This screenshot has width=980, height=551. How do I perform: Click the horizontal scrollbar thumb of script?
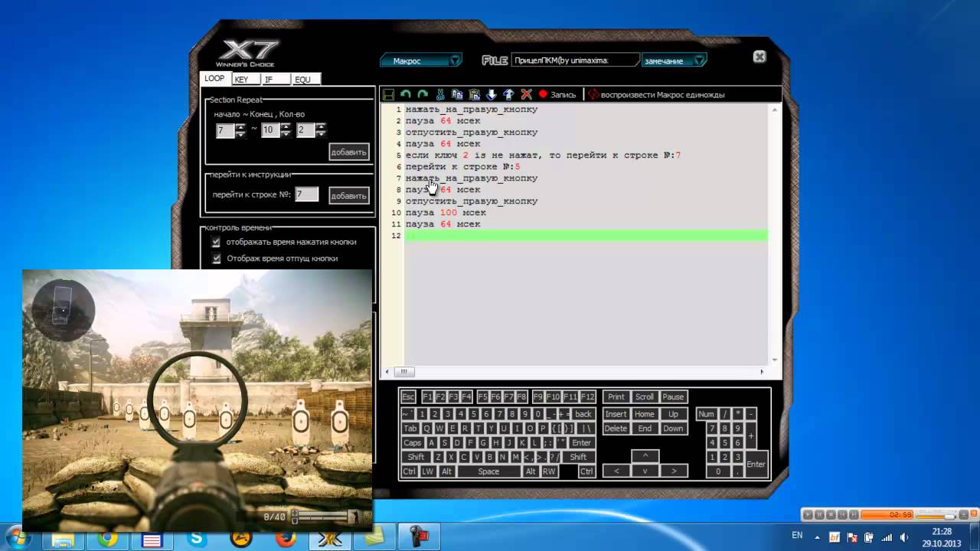[403, 372]
